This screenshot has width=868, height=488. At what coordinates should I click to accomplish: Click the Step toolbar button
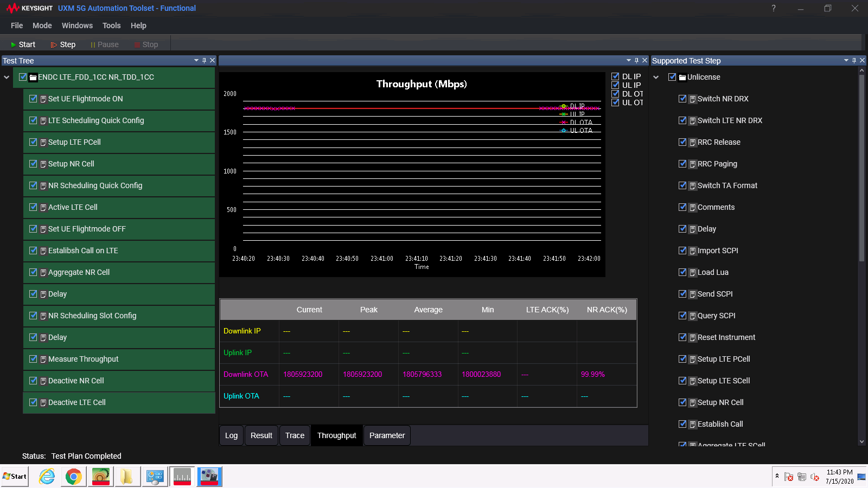coord(63,44)
